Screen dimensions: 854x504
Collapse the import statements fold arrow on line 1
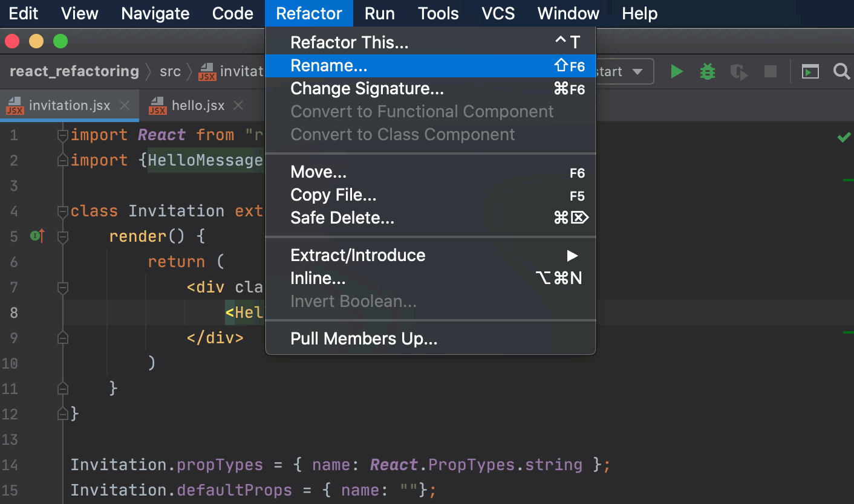[62, 135]
